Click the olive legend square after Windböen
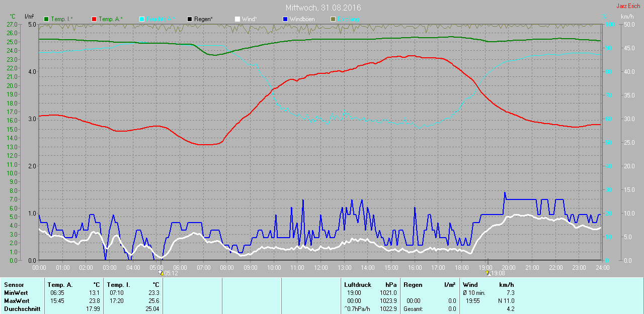Image resolution: width=644 pixels, height=314 pixels. [x=333, y=19]
